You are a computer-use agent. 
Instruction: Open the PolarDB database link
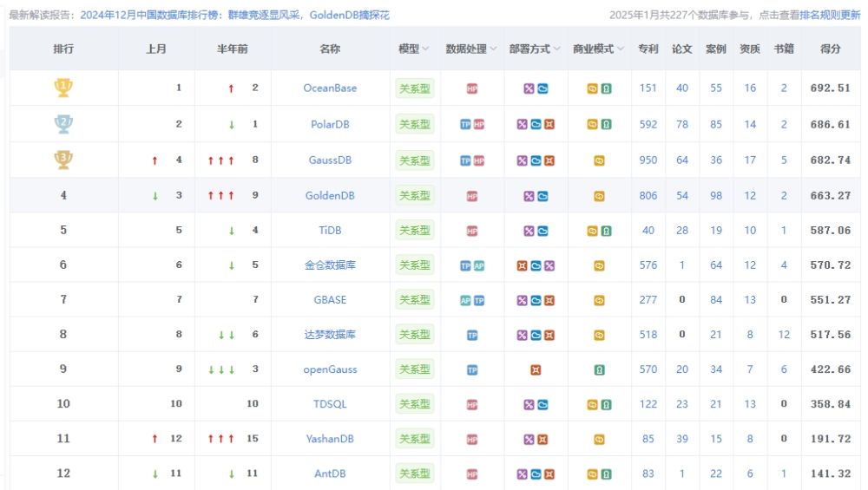(x=330, y=124)
